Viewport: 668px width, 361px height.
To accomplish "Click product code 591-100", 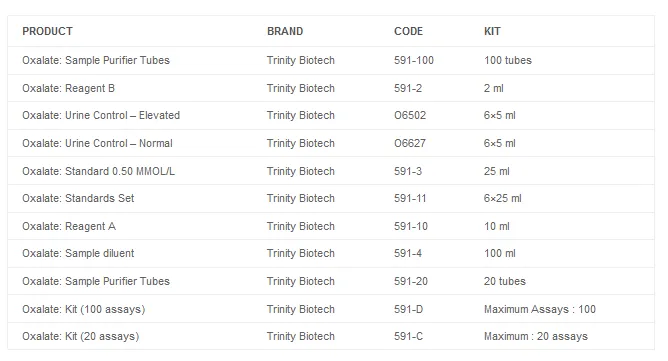I will pyautogui.click(x=414, y=60).
